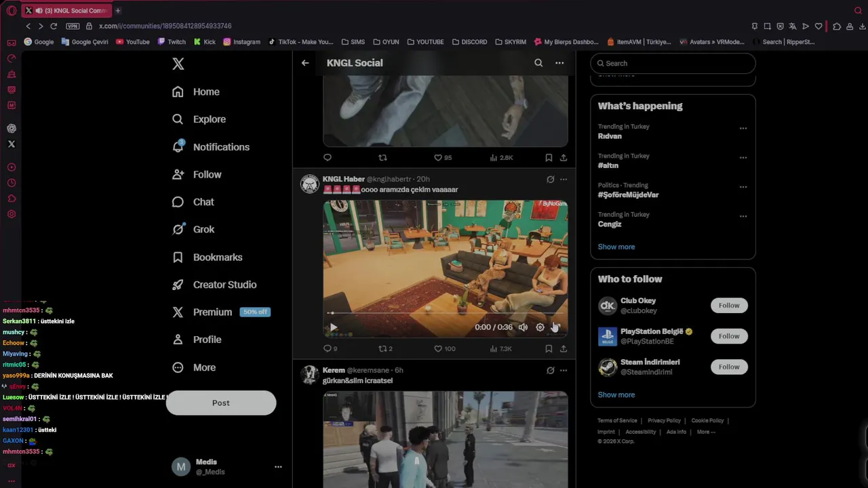The image size is (868, 488).
Task: Go back with KNGL Social arrow
Action: click(305, 63)
